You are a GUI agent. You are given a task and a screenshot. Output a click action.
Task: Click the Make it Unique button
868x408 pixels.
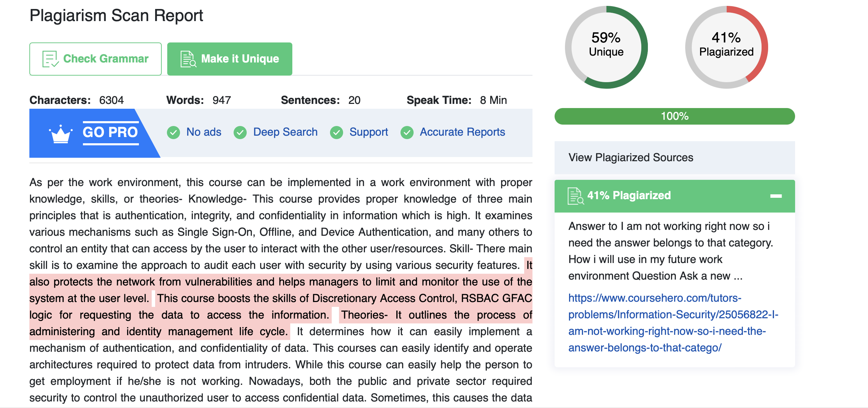(x=229, y=59)
